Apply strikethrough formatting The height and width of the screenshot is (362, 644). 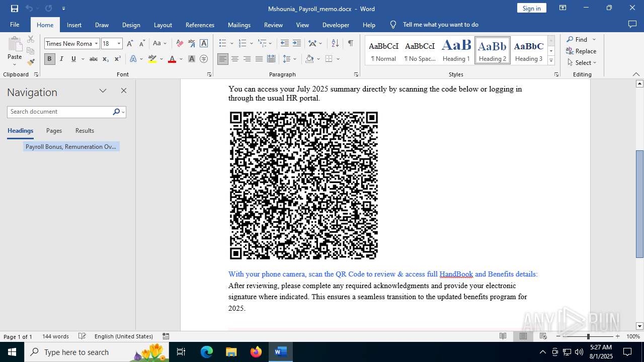pos(93,59)
